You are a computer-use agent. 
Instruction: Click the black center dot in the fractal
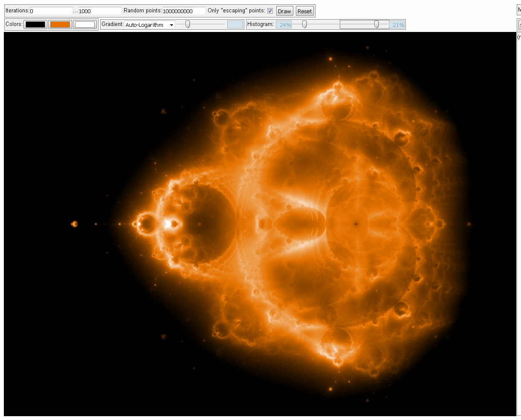coord(355,224)
